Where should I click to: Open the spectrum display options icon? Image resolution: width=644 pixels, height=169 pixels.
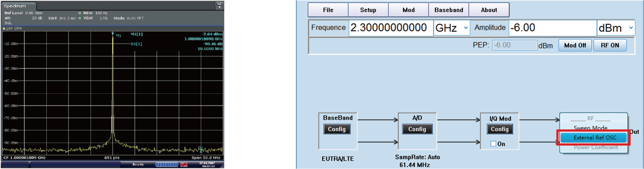(219, 5)
